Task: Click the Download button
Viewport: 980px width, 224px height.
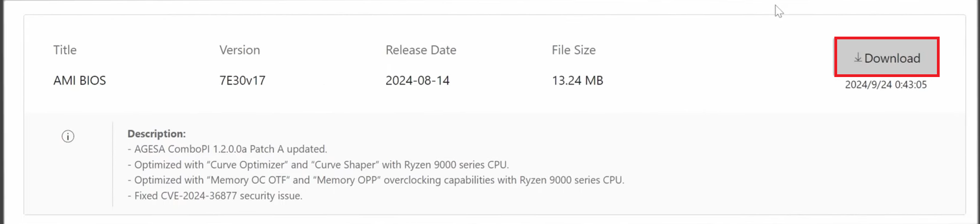Action: [886, 57]
